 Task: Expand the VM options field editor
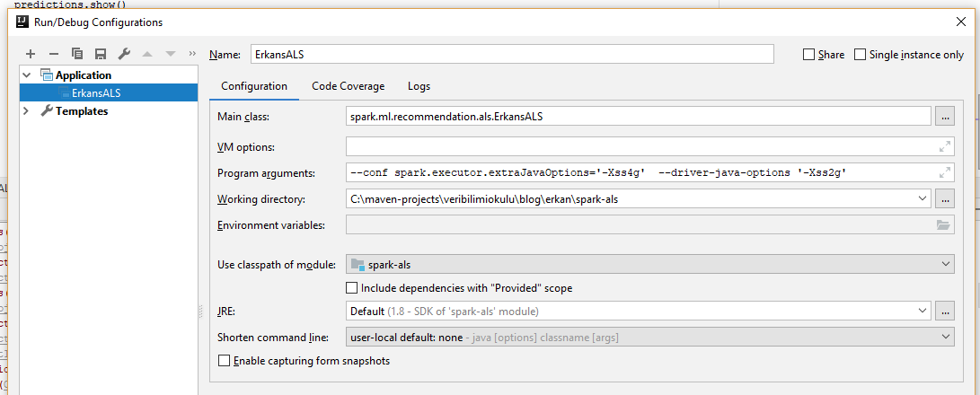tap(944, 146)
